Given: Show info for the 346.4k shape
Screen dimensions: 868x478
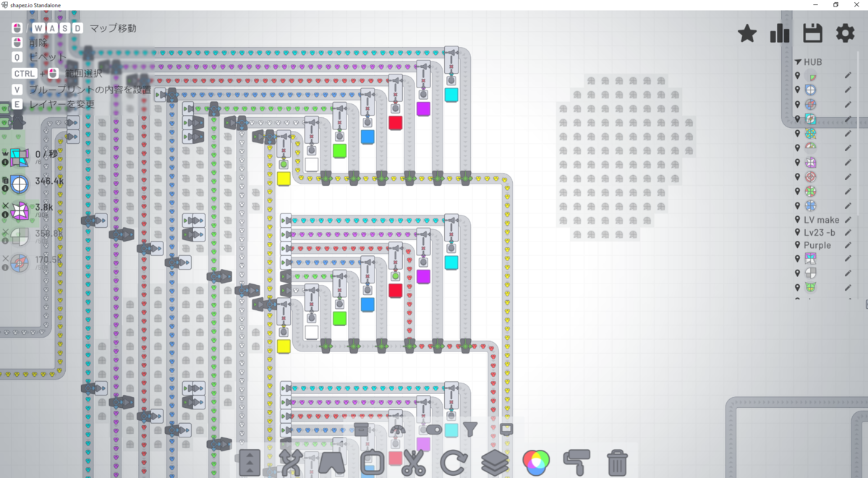Looking at the screenshot, I should click(x=5, y=188).
